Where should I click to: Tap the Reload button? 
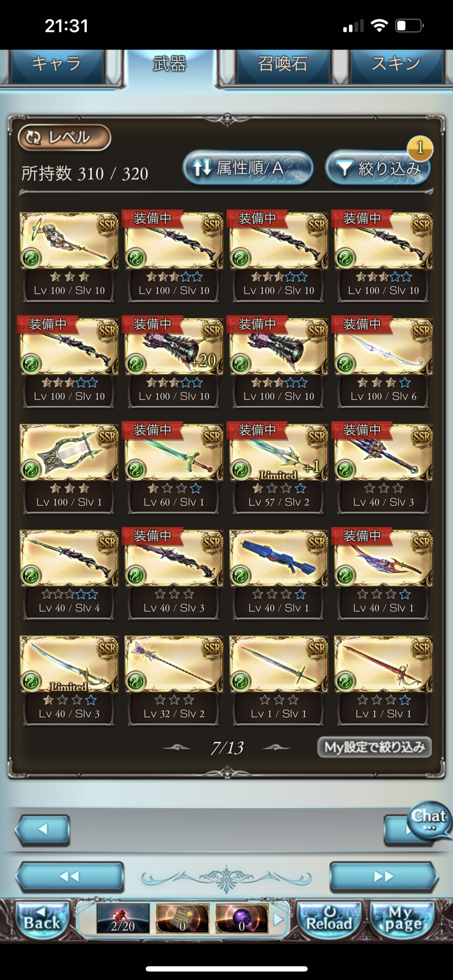coord(329,920)
